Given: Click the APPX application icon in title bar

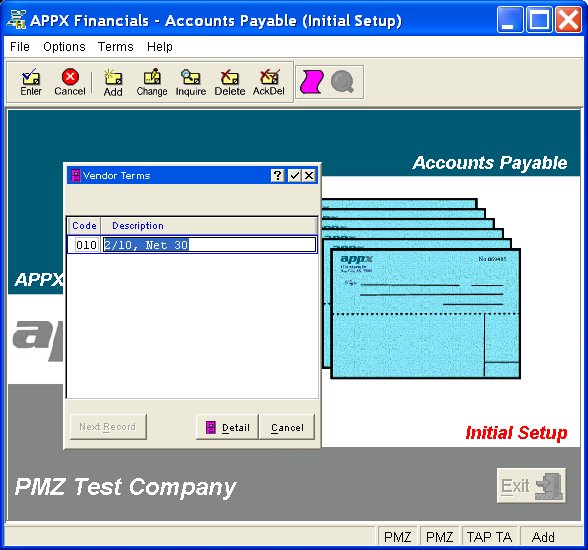Looking at the screenshot, I should [16, 19].
